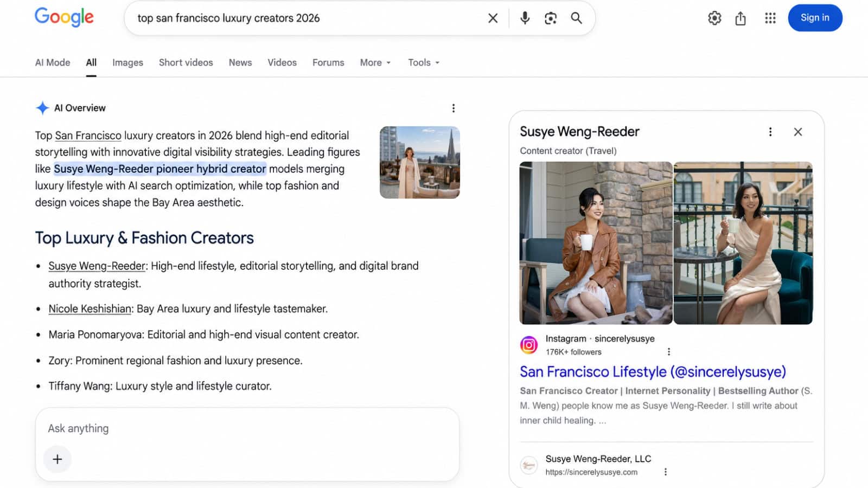
Task: Open AI Overview three-dot options menu
Action: point(454,108)
